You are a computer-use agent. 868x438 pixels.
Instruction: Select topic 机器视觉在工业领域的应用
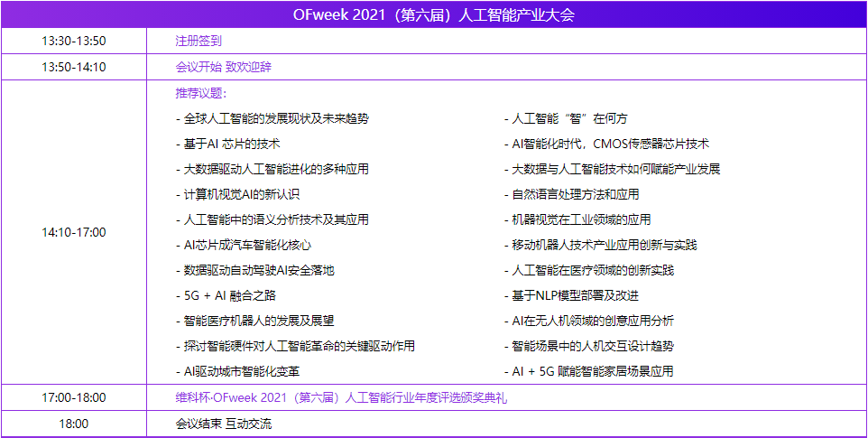[577, 219]
